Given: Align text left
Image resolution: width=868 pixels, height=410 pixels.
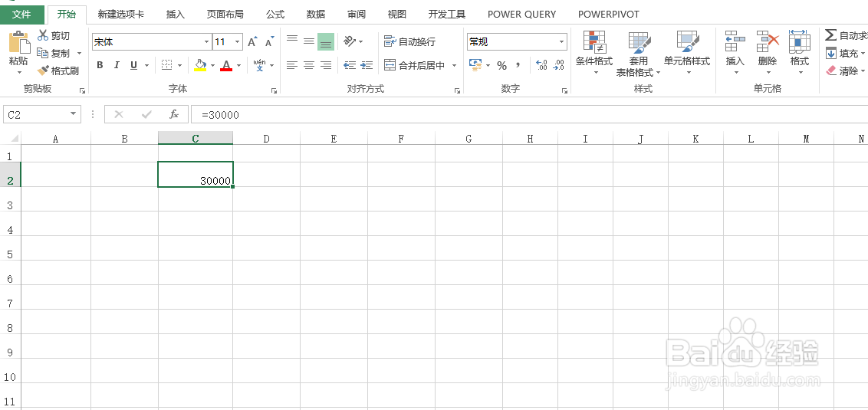Looking at the screenshot, I should tap(292, 65).
